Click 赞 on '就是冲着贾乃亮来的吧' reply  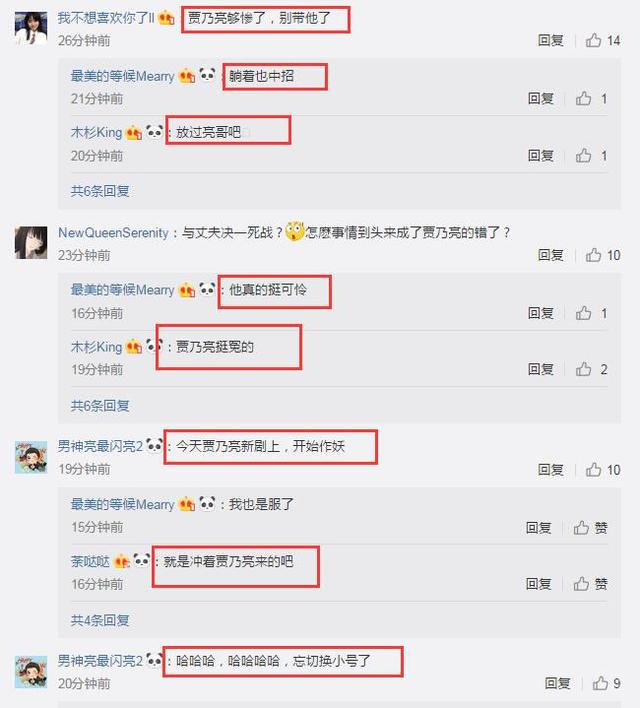tap(590, 584)
